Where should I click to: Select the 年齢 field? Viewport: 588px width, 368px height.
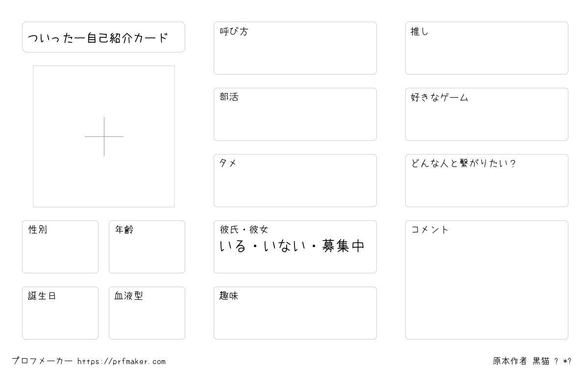click(147, 247)
